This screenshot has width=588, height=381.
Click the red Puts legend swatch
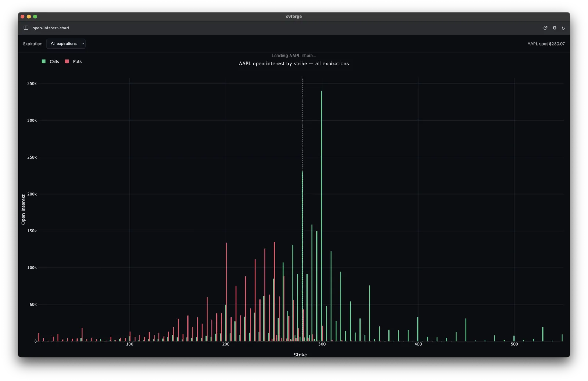(x=67, y=61)
